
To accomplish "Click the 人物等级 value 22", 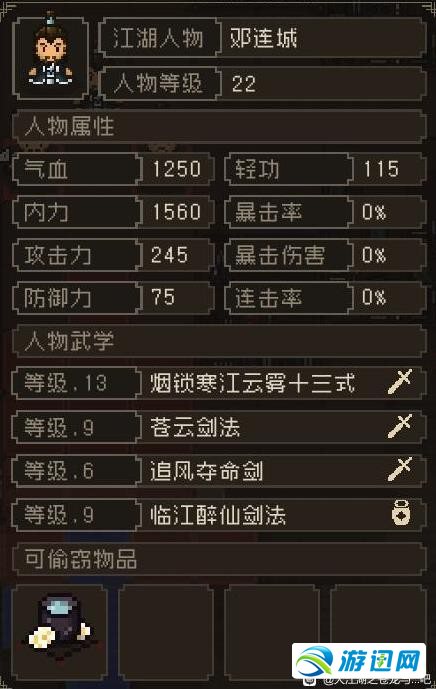I will coord(244,83).
